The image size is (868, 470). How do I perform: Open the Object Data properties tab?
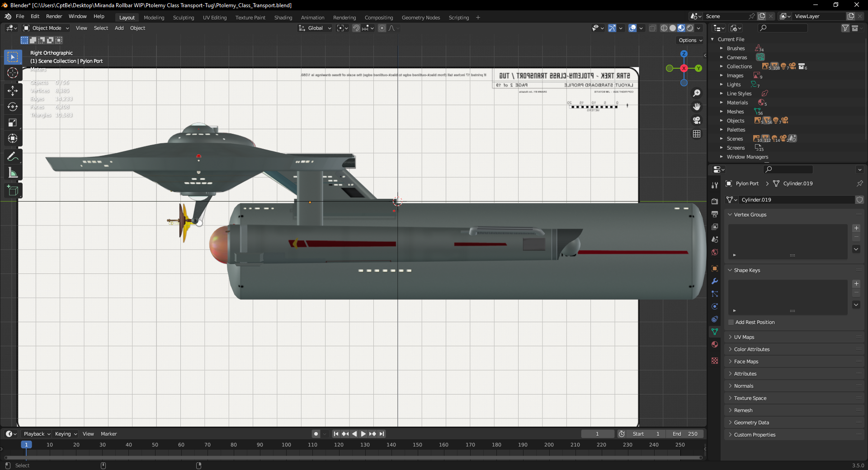click(x=715, y=332)
